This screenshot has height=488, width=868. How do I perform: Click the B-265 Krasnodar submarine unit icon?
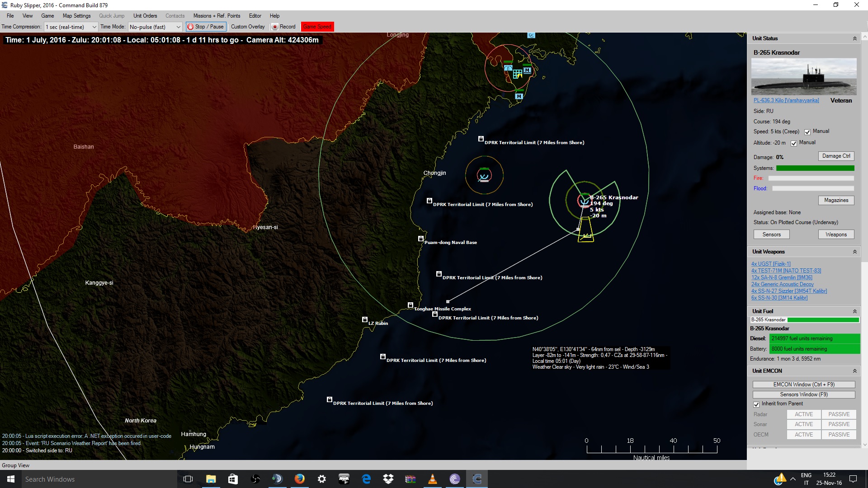[584, 200]
